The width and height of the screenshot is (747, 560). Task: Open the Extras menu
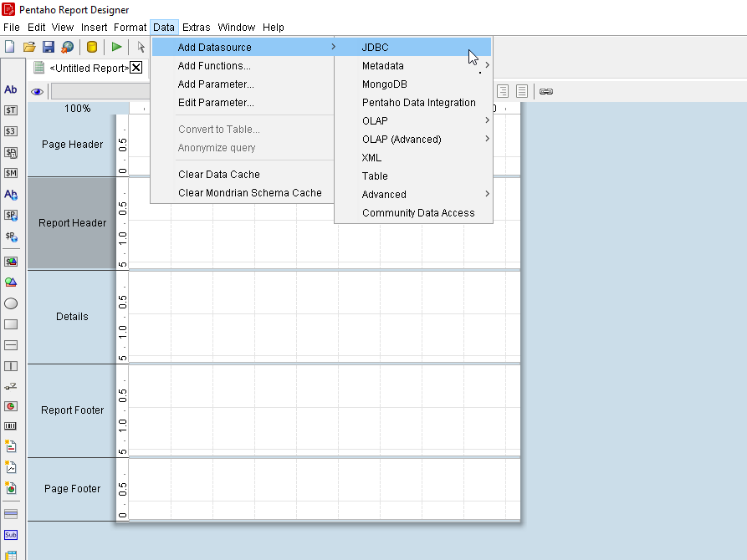pyautogui.click(x=196, y=27)
